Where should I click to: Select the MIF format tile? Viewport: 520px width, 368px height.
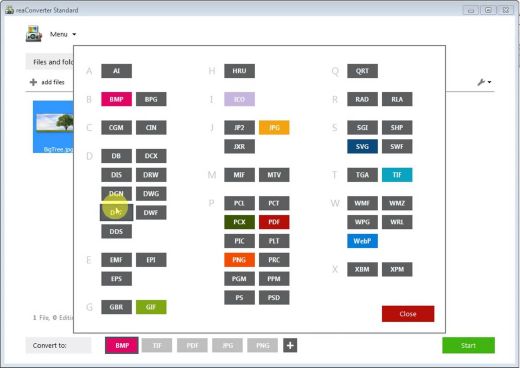tap(239, 175)
